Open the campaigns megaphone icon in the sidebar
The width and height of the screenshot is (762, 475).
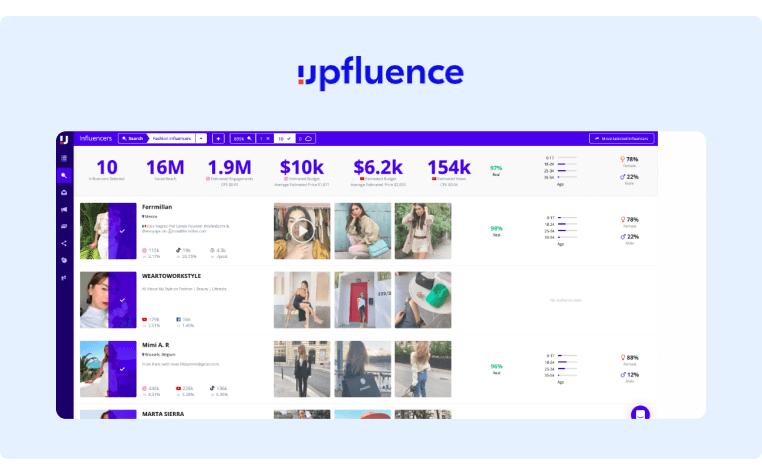(64, 210)
